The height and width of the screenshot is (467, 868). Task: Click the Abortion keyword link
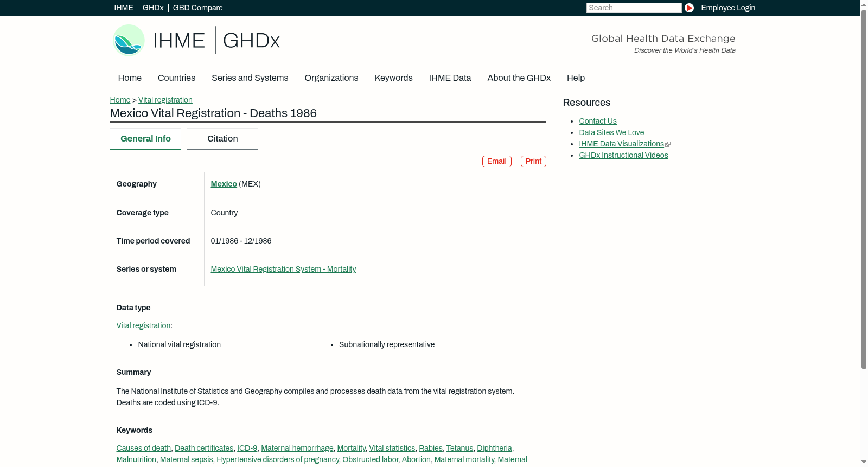coord(416,459)
